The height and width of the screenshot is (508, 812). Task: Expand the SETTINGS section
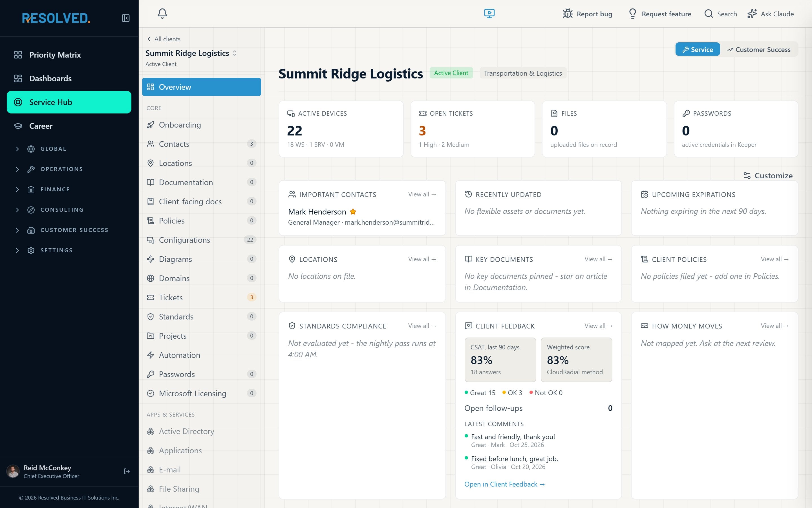click(69, 250)
